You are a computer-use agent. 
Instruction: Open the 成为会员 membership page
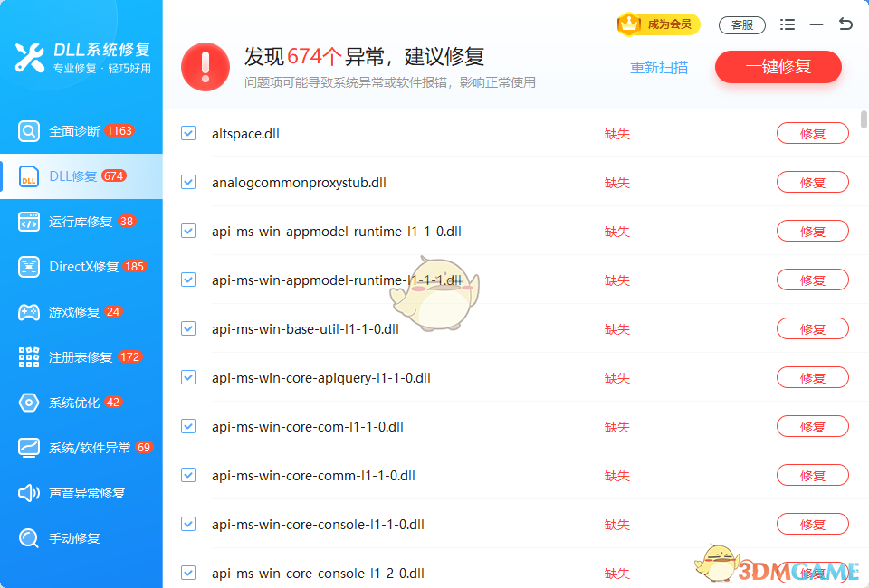pyautogui.click(x=658, y=24)
